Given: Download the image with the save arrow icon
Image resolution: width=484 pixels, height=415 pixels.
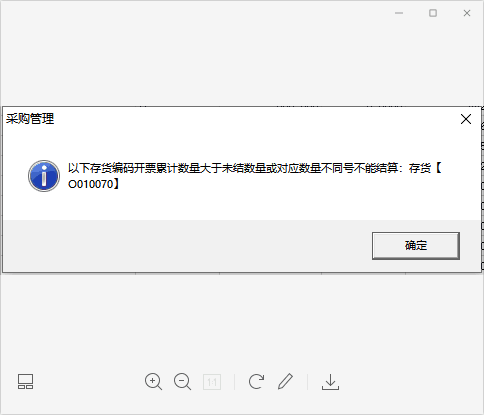Looking at the screenshot, I should click(x=330, y=382).
